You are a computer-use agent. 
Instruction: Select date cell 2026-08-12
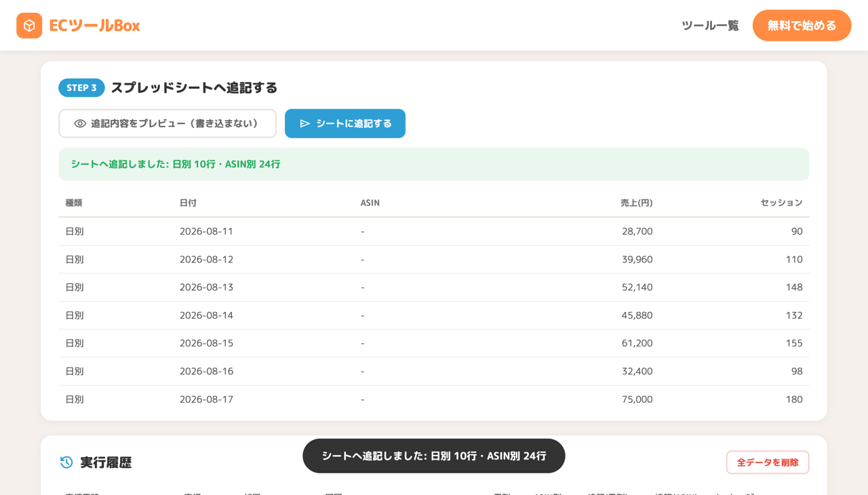[x=206, y=259]
